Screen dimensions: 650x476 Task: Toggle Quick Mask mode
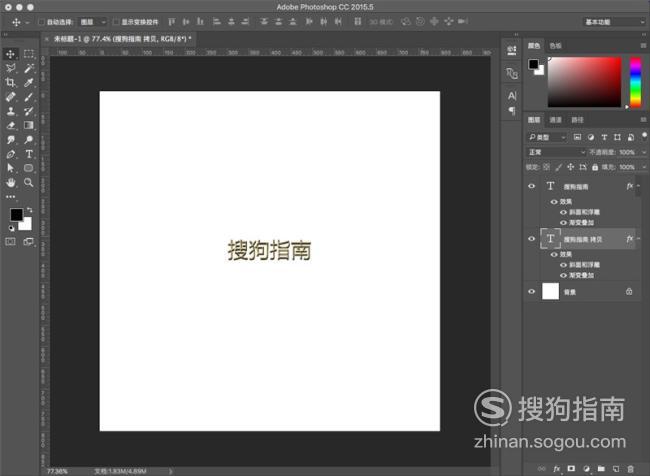pyautogui.click(x=11, y=242)
